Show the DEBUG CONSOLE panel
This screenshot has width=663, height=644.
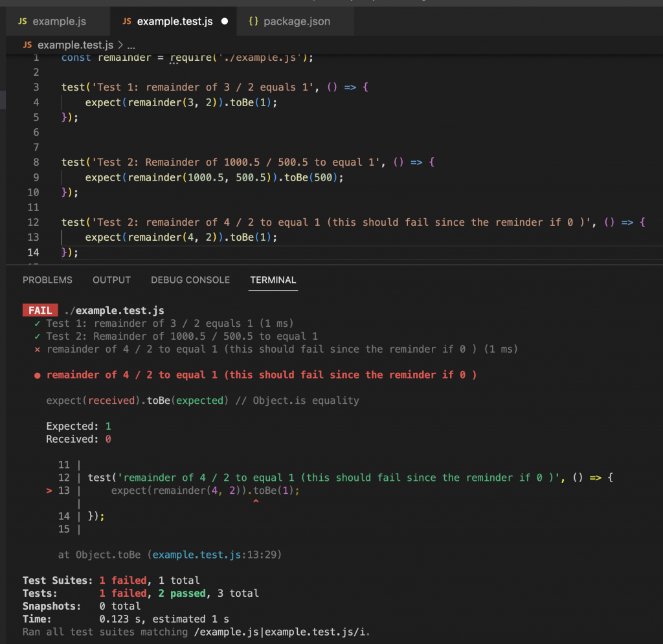click(x=190, y=280)
